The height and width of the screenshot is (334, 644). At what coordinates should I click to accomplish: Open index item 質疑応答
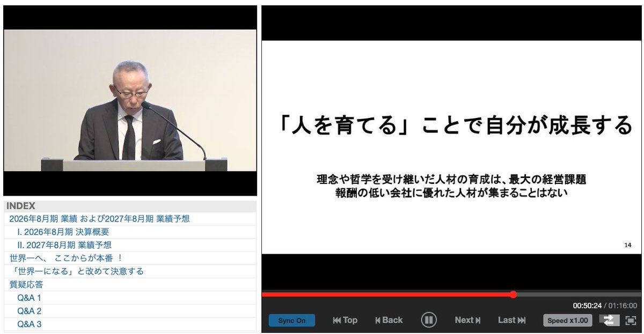point(26,285)
